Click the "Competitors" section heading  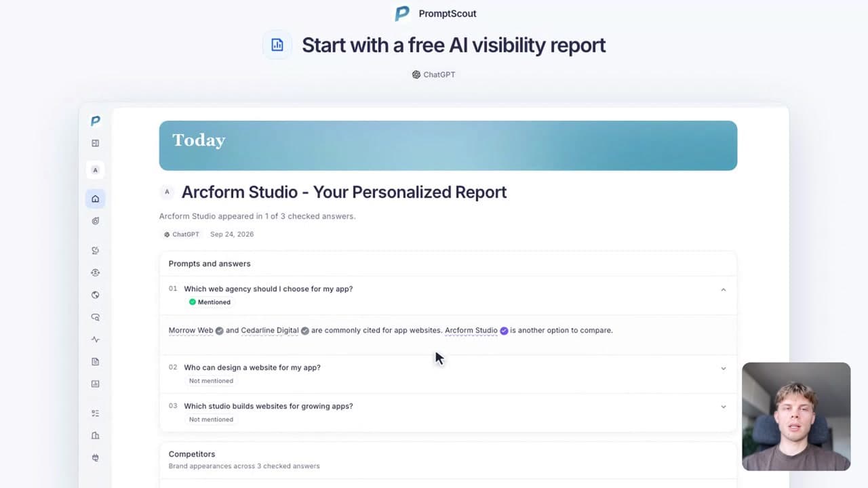click(x=192, y=454)
